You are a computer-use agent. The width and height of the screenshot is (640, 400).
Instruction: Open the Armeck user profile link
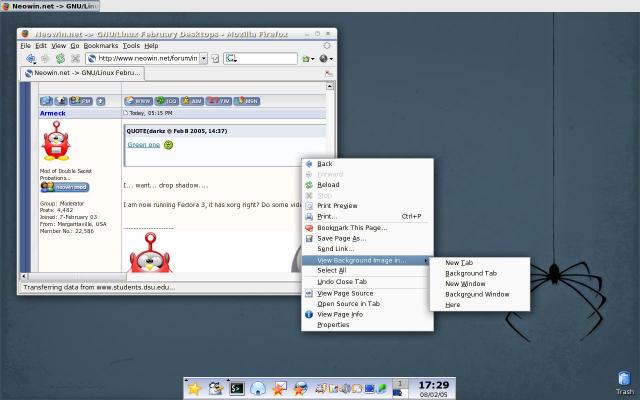click(52, 113)
